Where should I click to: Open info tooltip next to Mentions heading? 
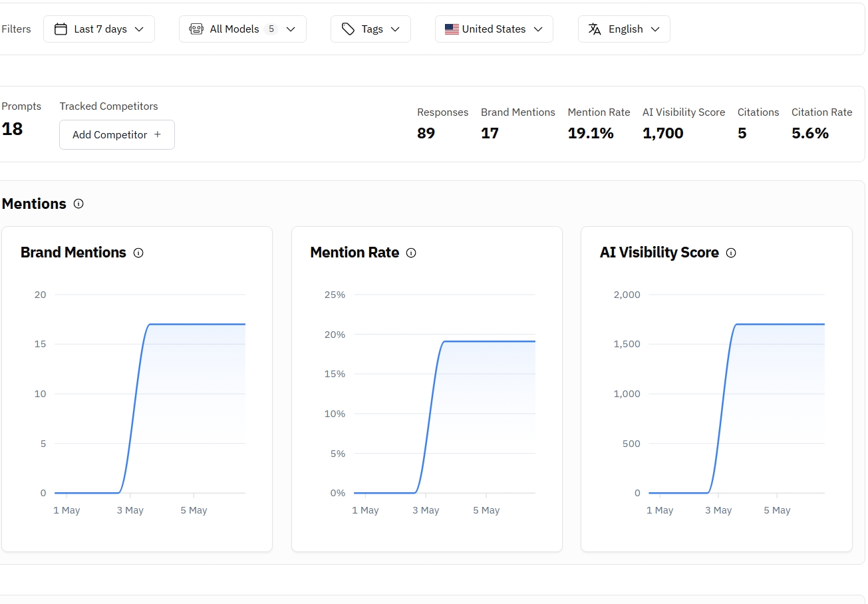(x=78, y=204)
